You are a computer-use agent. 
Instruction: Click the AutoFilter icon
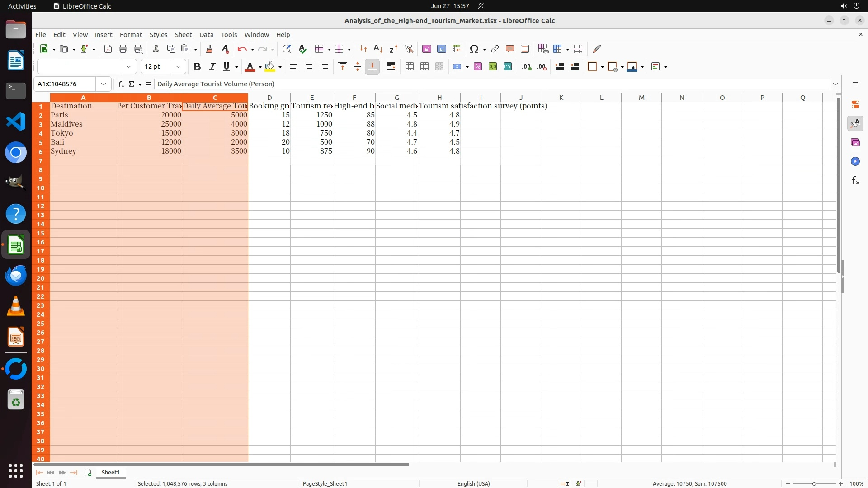(x=409, y=49)
